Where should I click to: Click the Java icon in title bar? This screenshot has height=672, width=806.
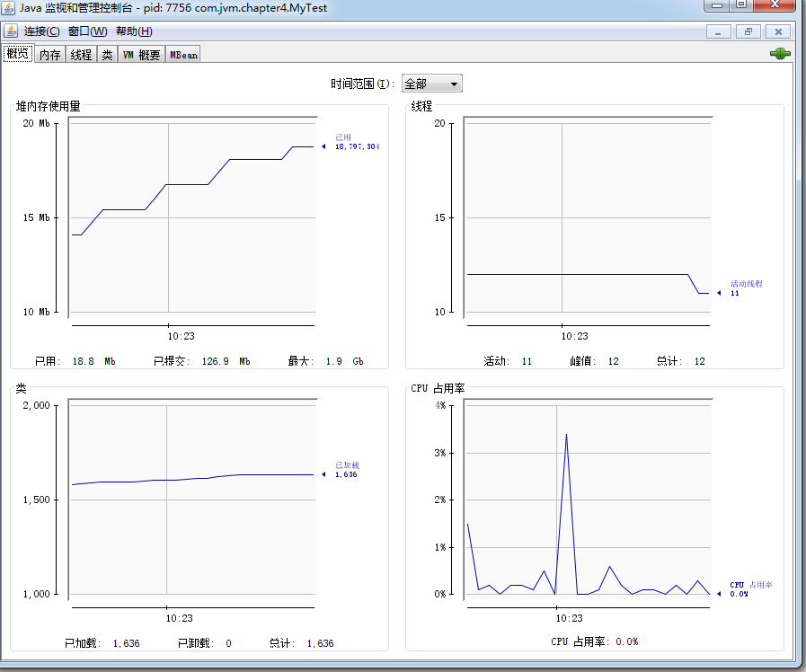pos(8,8)
